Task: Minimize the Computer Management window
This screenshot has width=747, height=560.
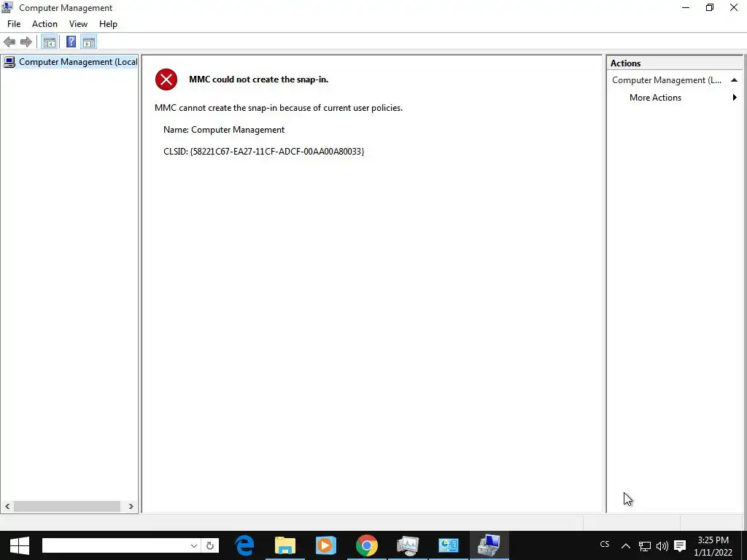Action: (686, 7)
